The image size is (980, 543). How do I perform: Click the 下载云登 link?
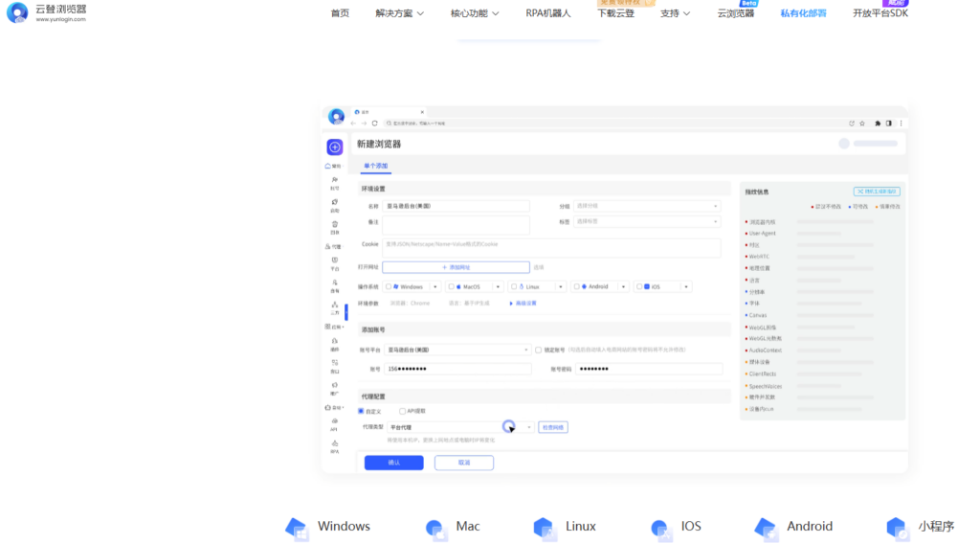pyautogui.click(x=616, y=13)
